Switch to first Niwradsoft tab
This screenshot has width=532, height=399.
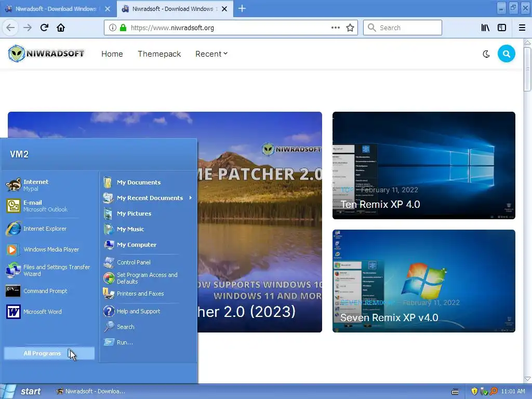[x=56, y=9]
